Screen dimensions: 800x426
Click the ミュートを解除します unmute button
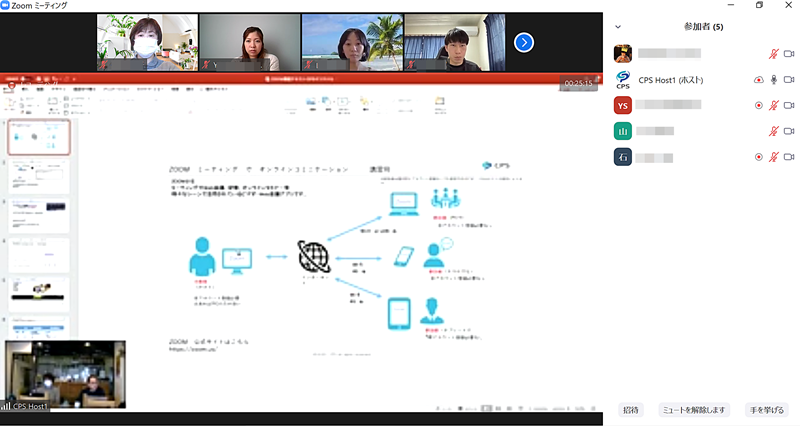[694, 410]
